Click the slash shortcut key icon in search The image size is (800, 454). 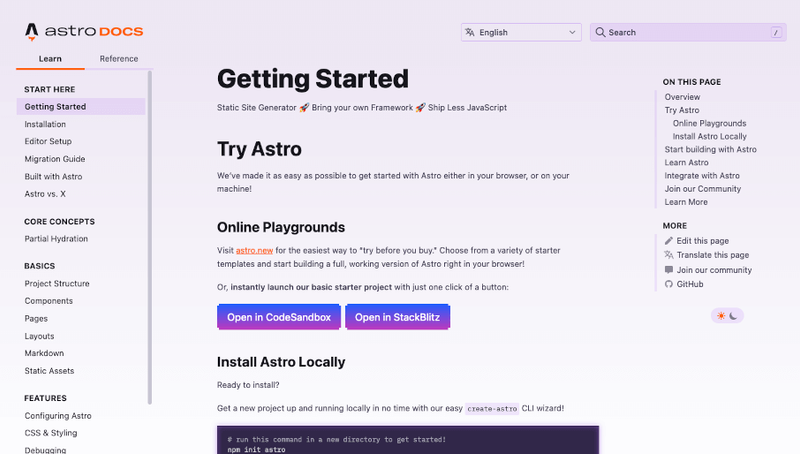tap(775, 32)
